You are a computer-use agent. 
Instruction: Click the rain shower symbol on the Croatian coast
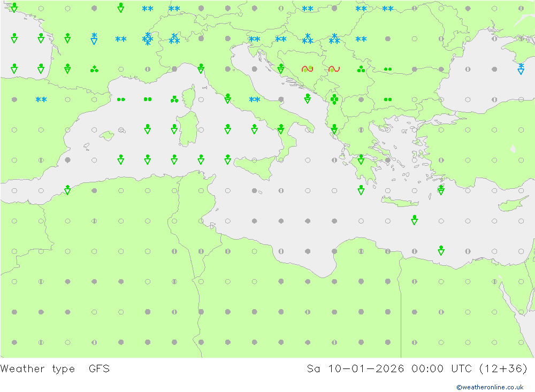coord(281,68)
